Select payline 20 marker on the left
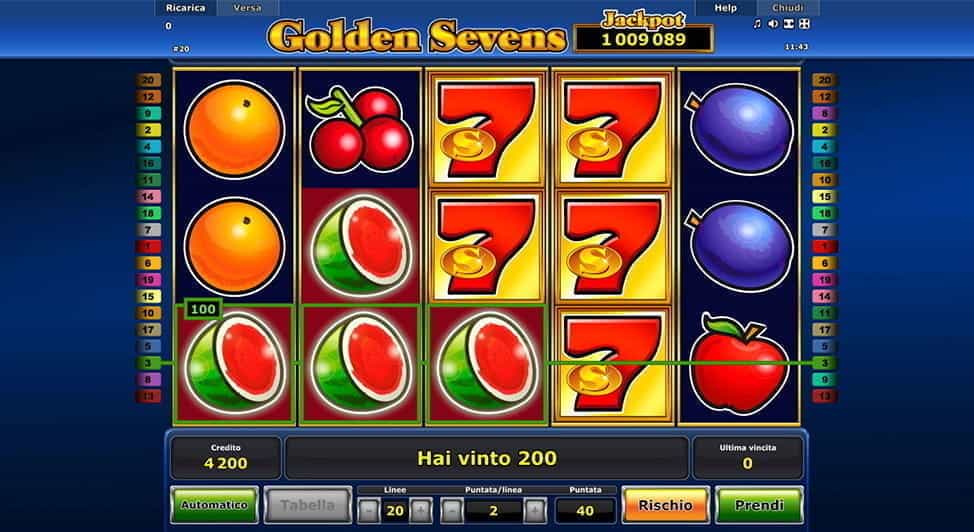The image size is (974, 532). (148, 80)
